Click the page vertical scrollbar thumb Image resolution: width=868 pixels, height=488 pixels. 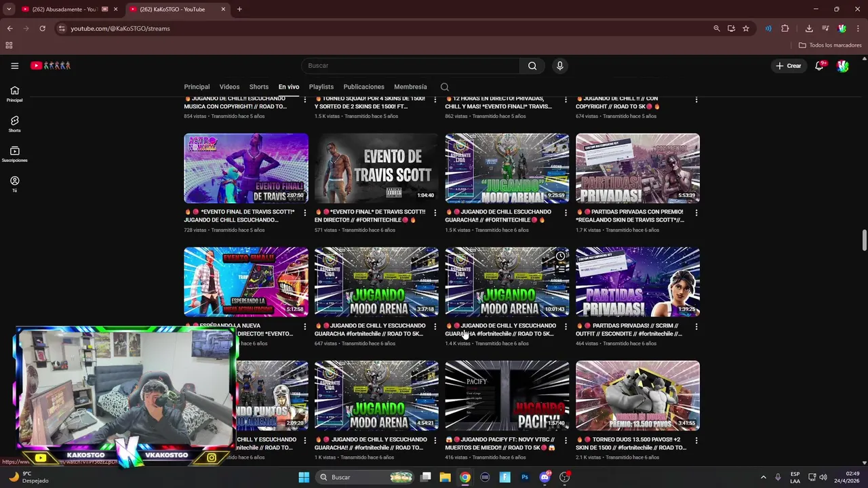click(x=864, y=241)
